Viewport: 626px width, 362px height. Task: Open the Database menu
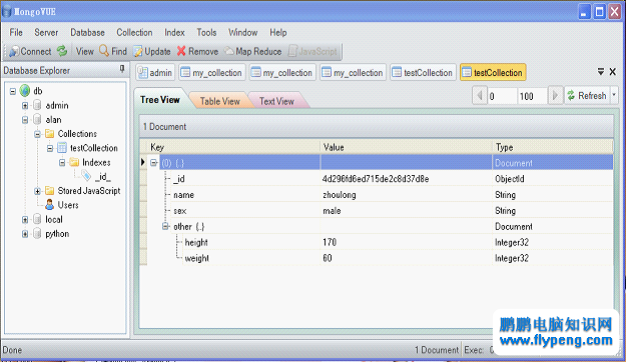point(87,32)
